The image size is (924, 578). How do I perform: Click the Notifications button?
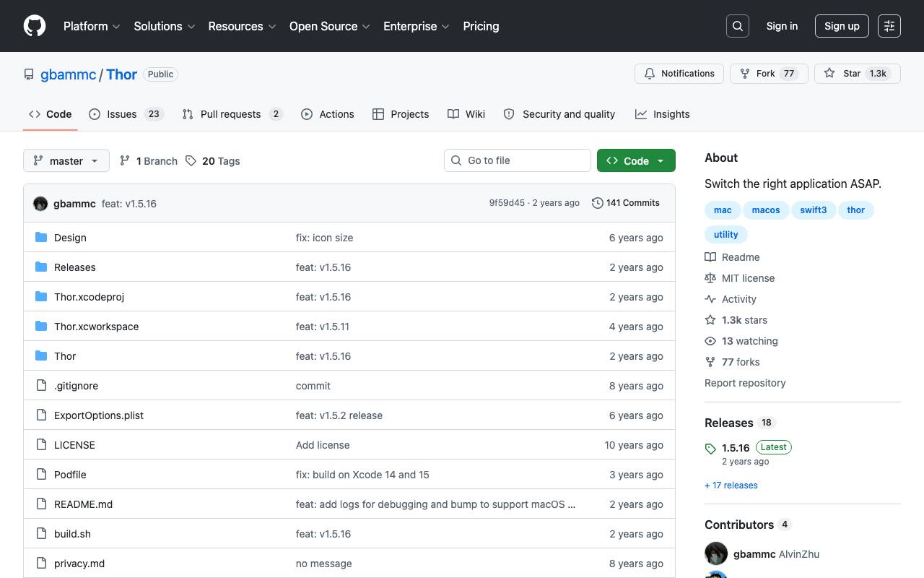(x=679, y=74)
